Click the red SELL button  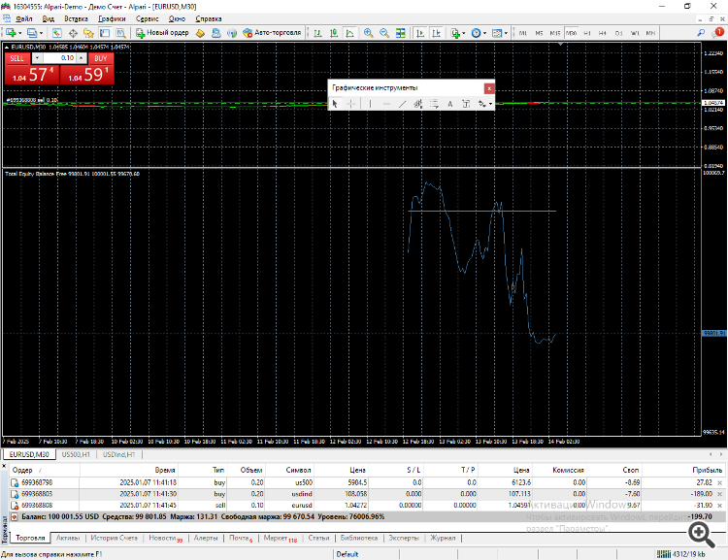pos(17,58)
